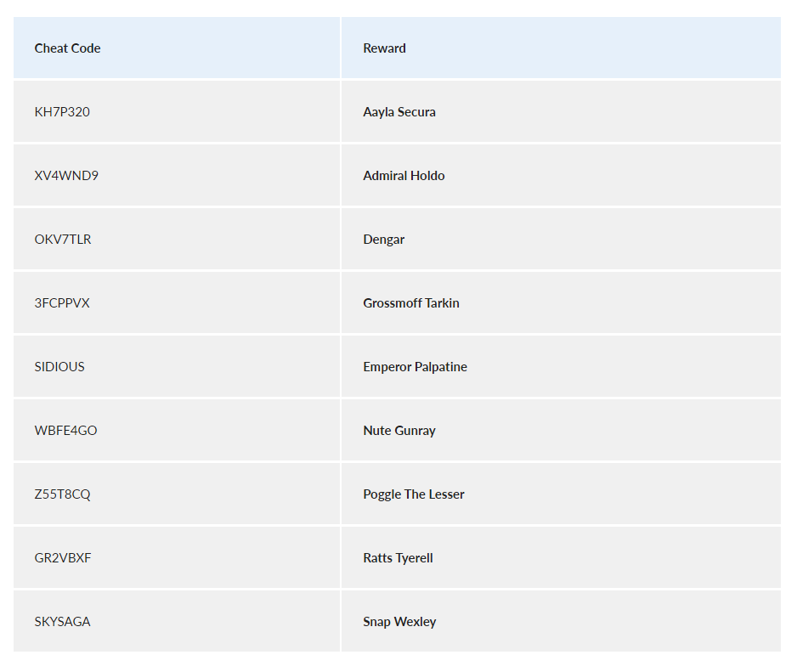Select the OKV7TLR code cell
The width and height of the screenshot is (797, 672).
point(63,240)
